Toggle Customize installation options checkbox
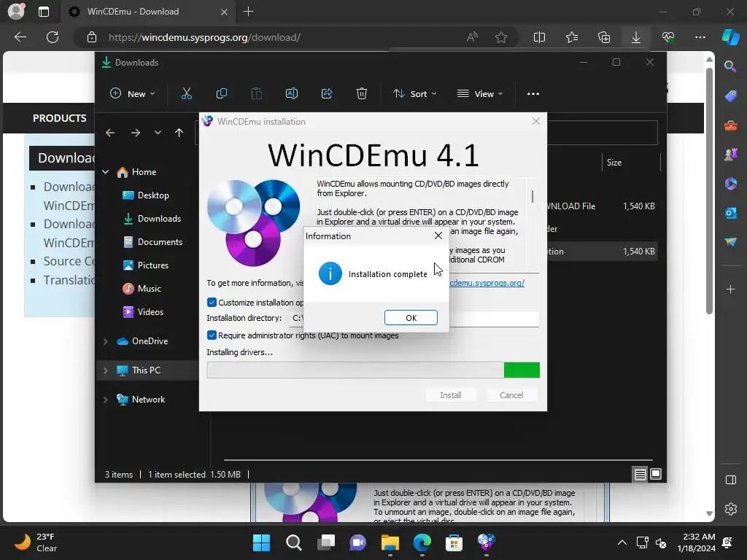 [212, 303]
